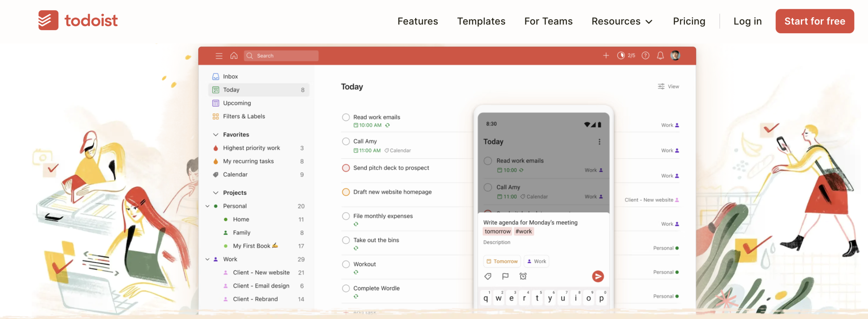The width and height of the screenshot is (868, 319).
Task: Click the View button in Today header
Action: click(x=668, y=86)
